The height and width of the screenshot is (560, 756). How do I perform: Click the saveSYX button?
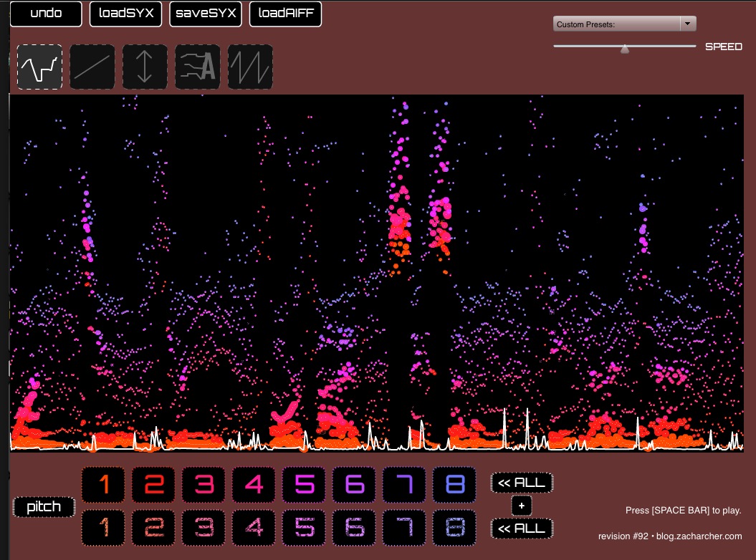(206, 14)
